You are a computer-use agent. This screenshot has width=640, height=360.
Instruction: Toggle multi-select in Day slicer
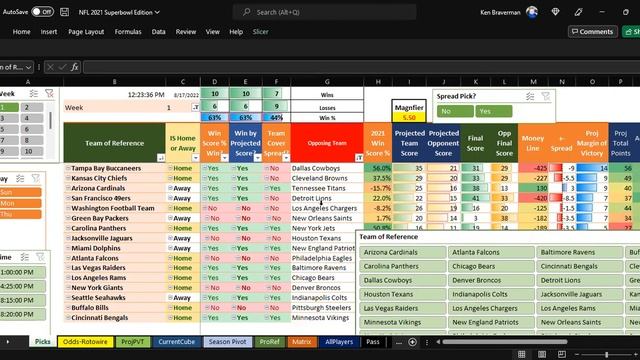pos(20,178)
